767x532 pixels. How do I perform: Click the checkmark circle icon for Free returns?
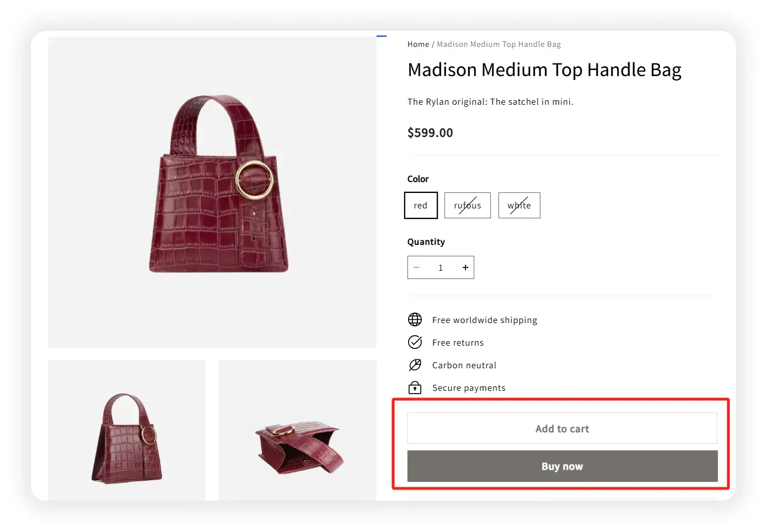(x=415, y=342)
